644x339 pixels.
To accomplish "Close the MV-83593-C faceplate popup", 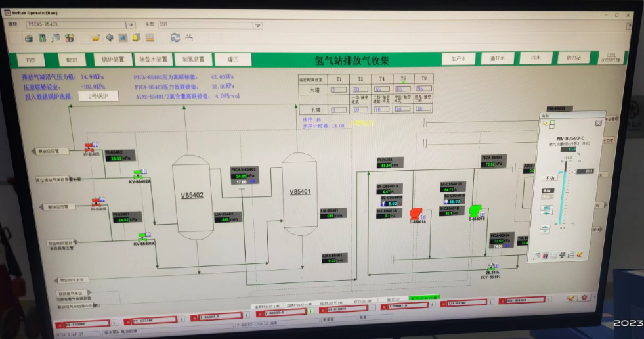I will (x=598, y=122).
